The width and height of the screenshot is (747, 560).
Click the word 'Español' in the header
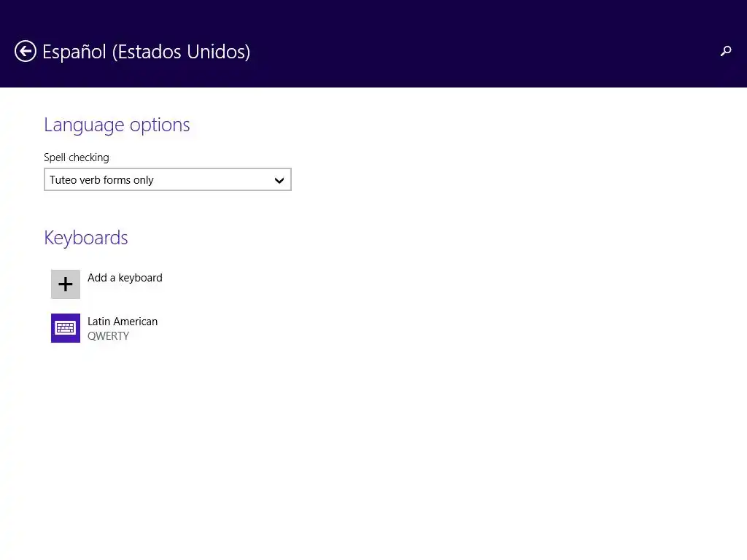pyautogui.click(x=74, y=52)
